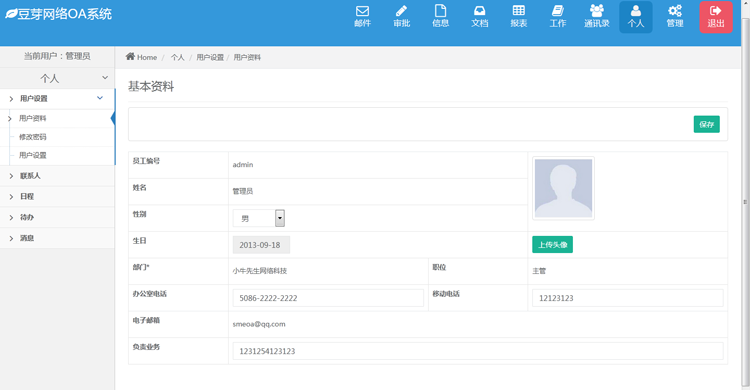Click the green 保存 save button
Image resolution: width=750 pixels, height=390 pixels.
706,124
